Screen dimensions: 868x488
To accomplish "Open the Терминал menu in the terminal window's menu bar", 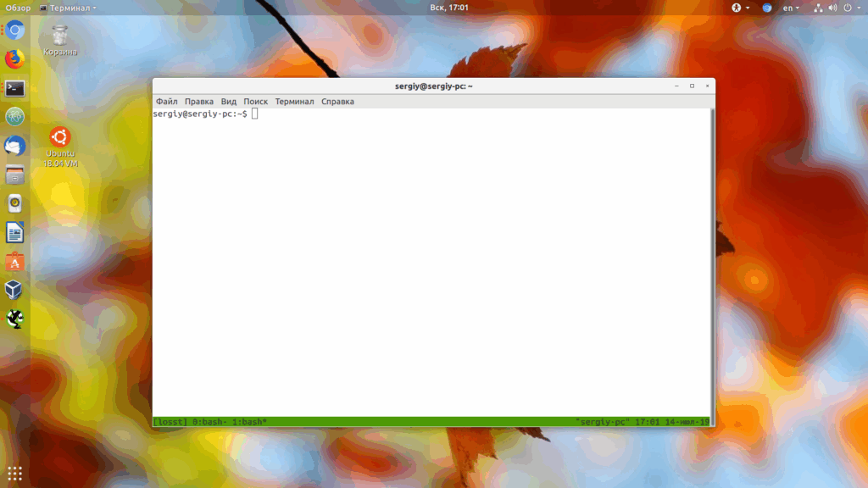I will click(294, 102).
